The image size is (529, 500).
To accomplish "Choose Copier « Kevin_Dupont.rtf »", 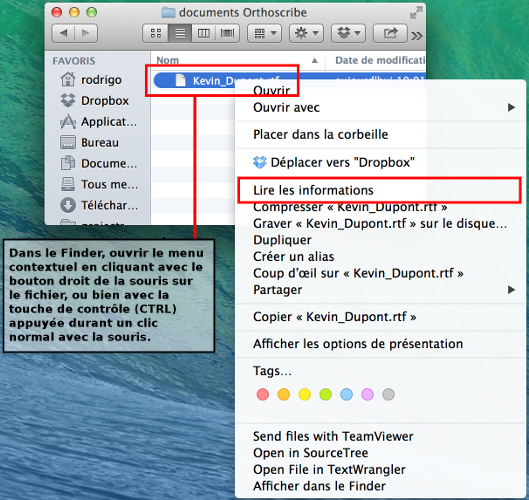I will (x=381, y=317).
